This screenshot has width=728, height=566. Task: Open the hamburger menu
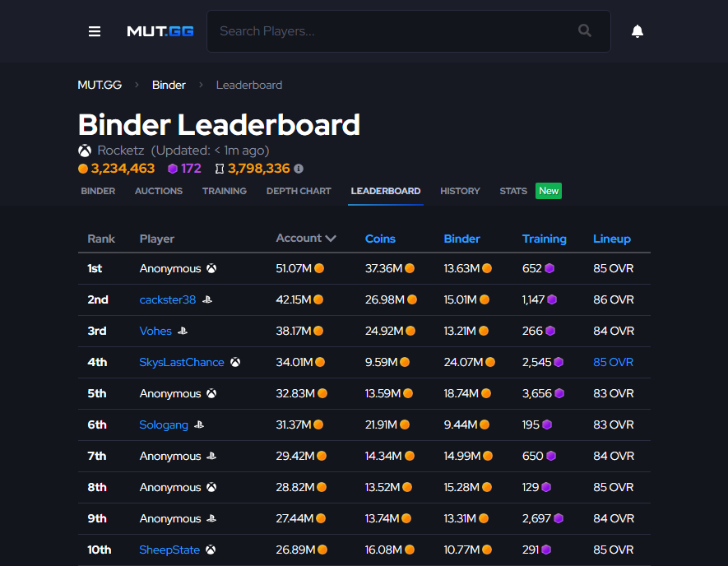(95, 31)
